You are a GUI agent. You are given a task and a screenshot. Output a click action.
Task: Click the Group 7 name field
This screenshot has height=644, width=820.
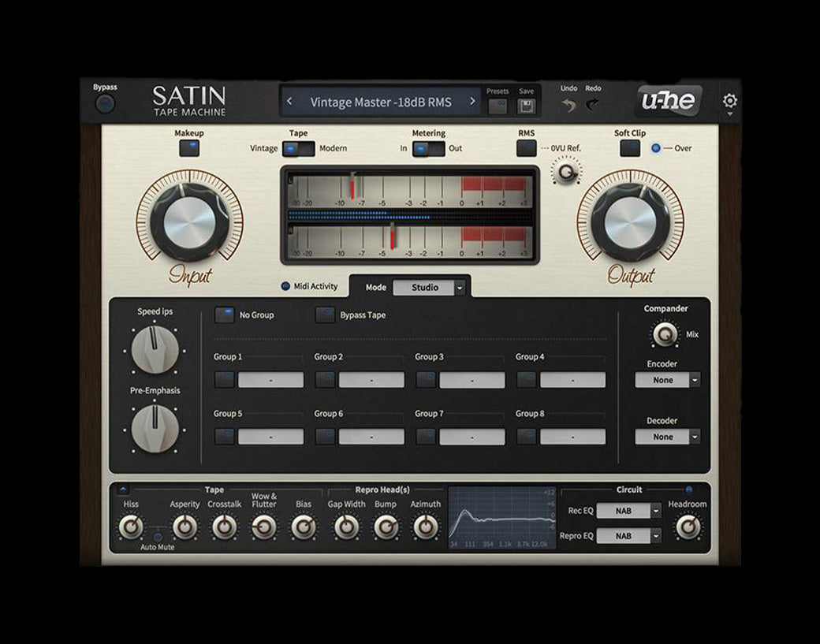pyautogui.click(x=471, y=437)
